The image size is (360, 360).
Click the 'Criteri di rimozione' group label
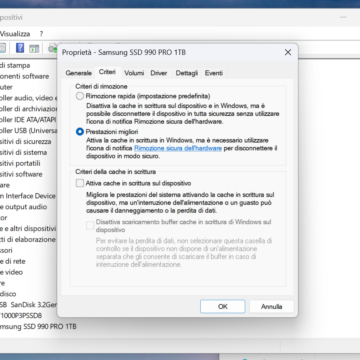coord(101,86)
